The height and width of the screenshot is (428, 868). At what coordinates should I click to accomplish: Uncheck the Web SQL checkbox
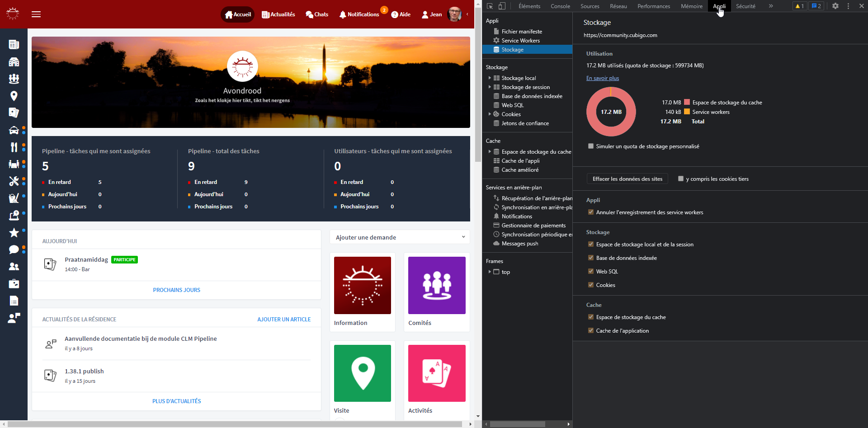tap(591, 271)
